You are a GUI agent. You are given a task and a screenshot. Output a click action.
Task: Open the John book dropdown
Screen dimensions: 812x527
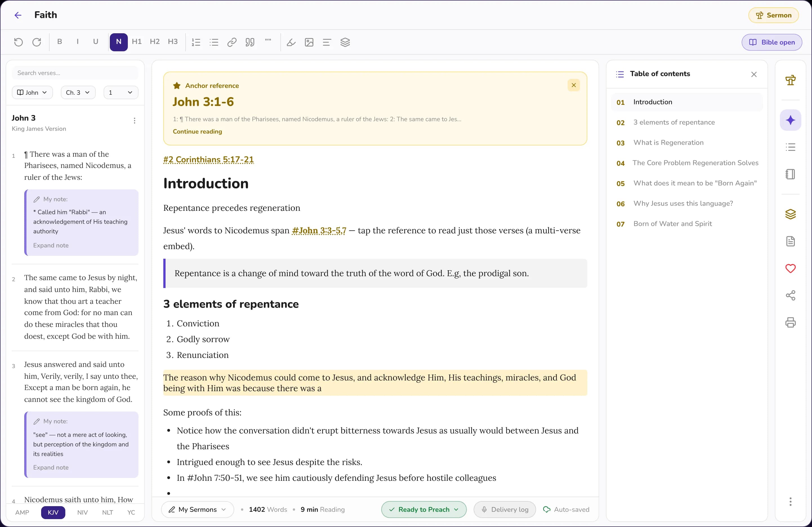pos(32,92)
